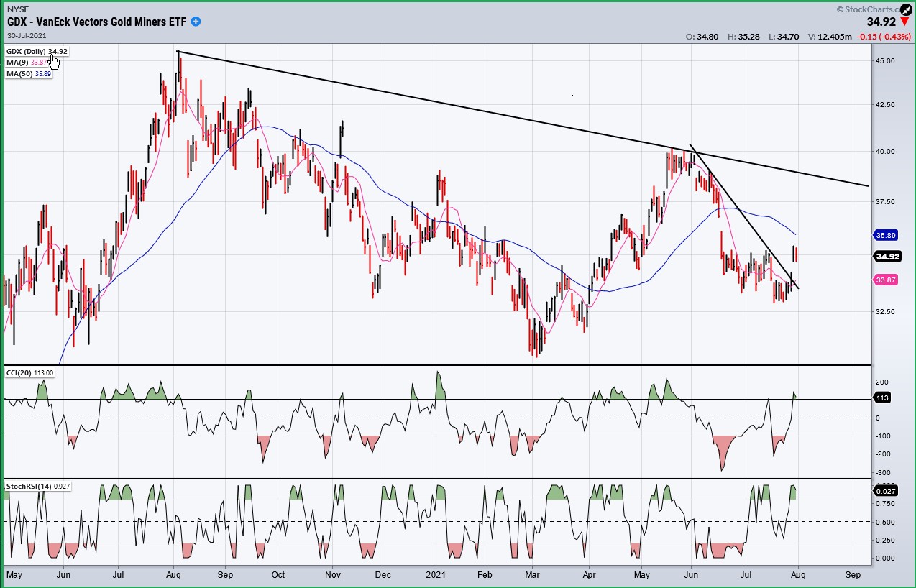This screenshot has height=588, width=916.
Task: Click the 40.00 label on the price axis
Action: [x=886, y=151]
